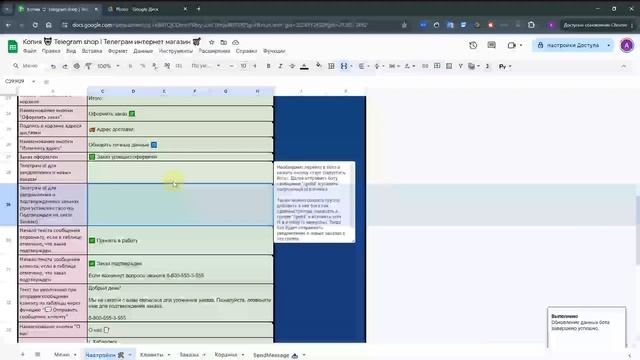
Task: Select the Принять в работу cell
Action: [x=180, y=241]
